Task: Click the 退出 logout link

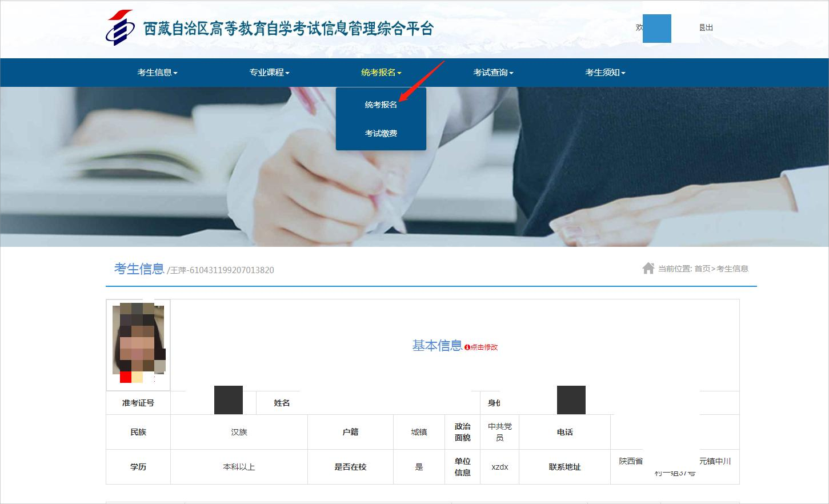Action: pos(706,27)
